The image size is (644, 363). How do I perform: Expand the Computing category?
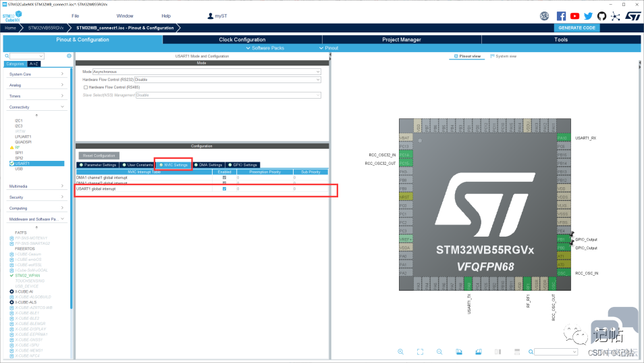(x=36, y=208)
